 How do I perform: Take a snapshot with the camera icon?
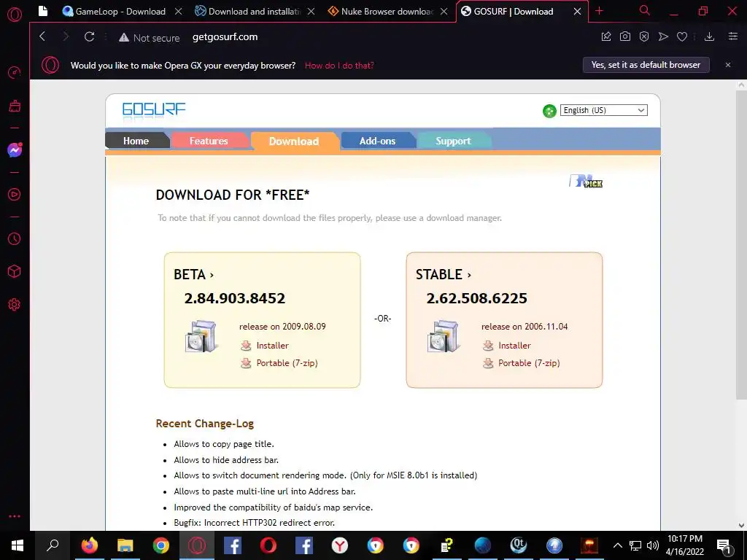[625, 36]
